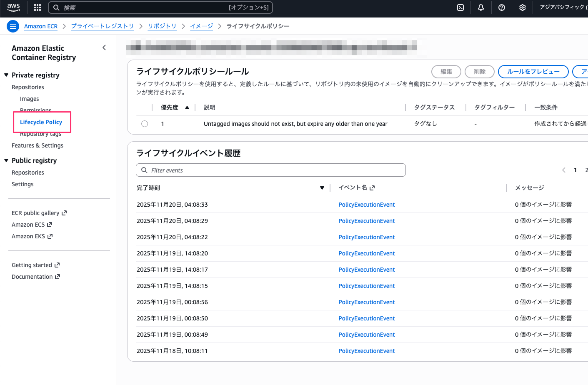
Task: Open the AWS settings gear icon
Action: click(522, 7)
